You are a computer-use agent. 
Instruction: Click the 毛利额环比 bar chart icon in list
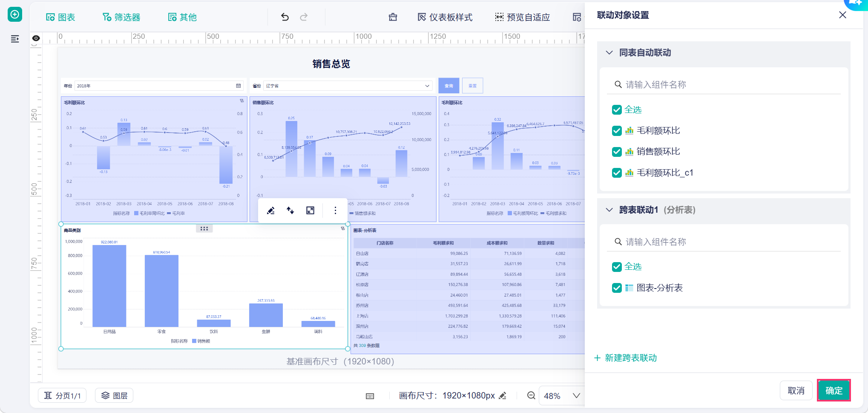click(x=629, y=131)
